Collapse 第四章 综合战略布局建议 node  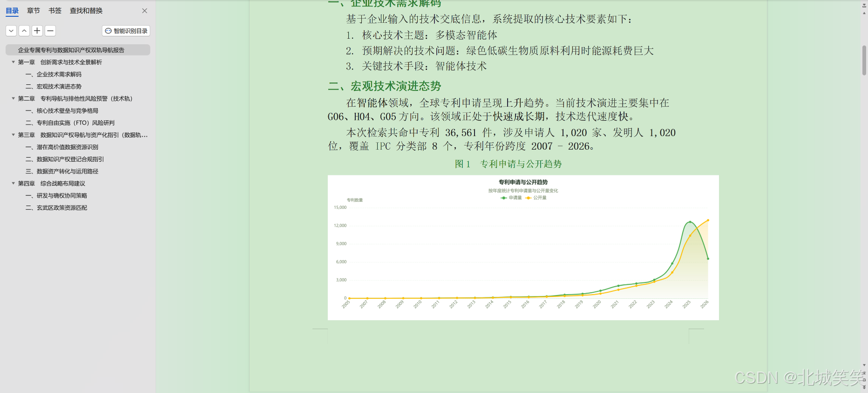[x=13, y=183]
